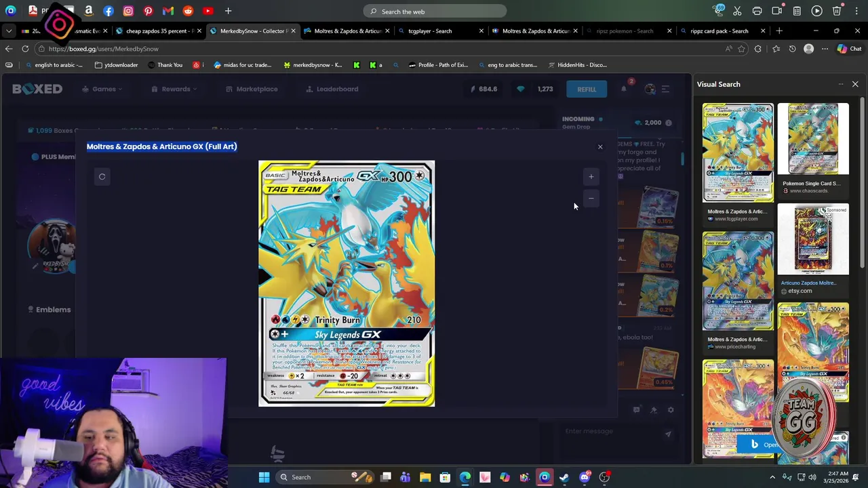Image resolution: width=868 pixels, height=488 pixels.
Task: Zoom out of the card image with minus
Action: tap(591, 199)
